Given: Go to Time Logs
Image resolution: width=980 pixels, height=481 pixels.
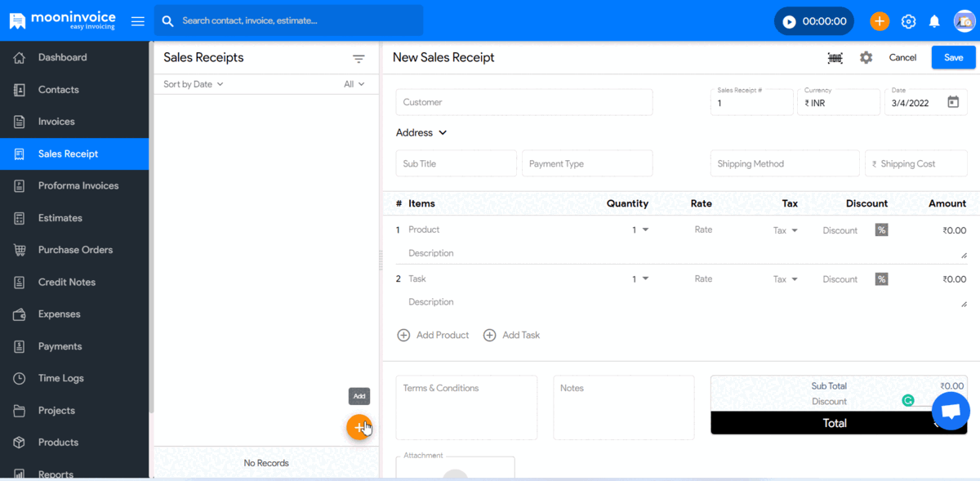Looking at the screenshot, I should click(x=74, y=378).
